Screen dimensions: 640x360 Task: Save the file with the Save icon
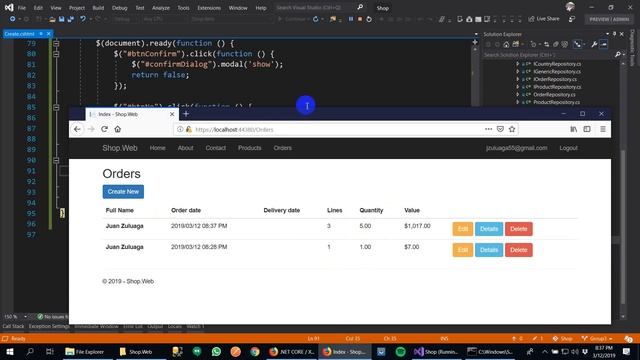point(62,19)
